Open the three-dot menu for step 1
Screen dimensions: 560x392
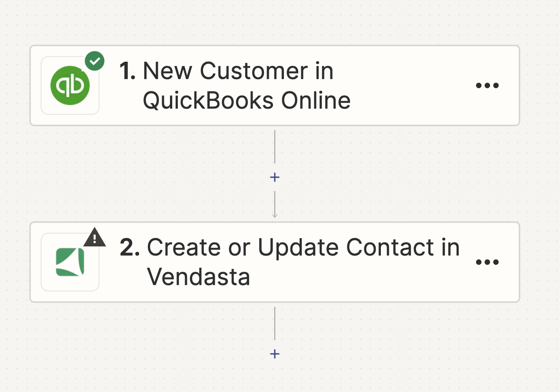(487, 86)
